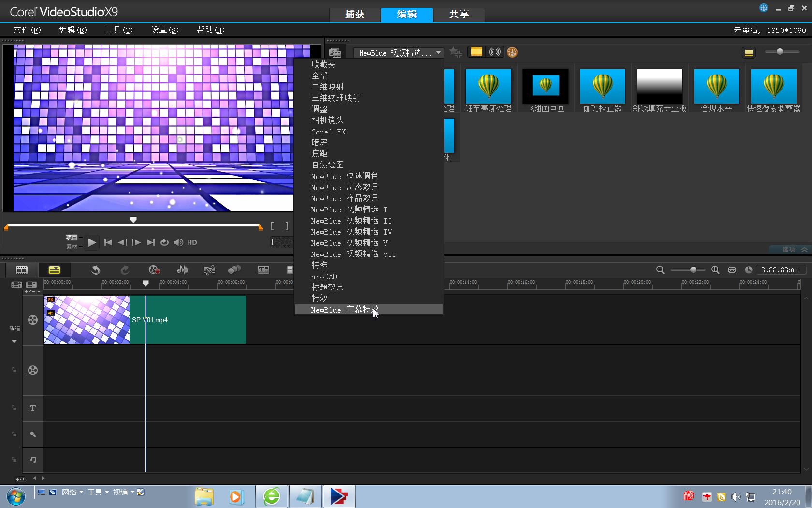Click the timeline zoom slider
This screenshot has height=508, width=812.
[x=693, y=269]
